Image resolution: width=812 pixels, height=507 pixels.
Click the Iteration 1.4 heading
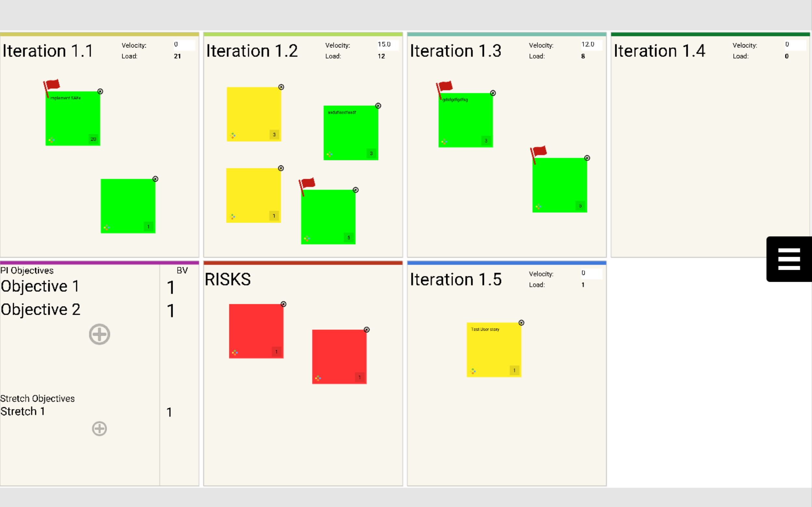[659, 51]
